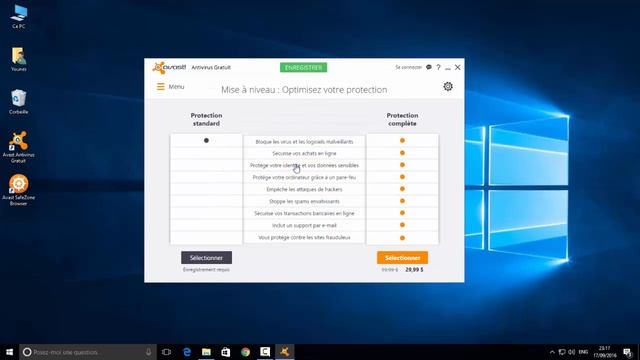
Task: Click 'Vous protège contre les sites frauduleux' row
Action: (x=304, y=237)
